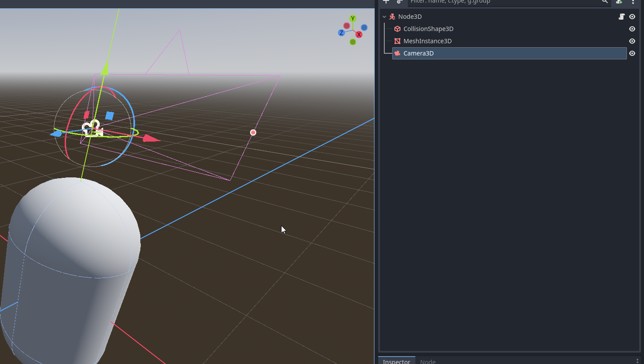Switch to the Inspector tab
Screen dimensions: 644x364
397,361
